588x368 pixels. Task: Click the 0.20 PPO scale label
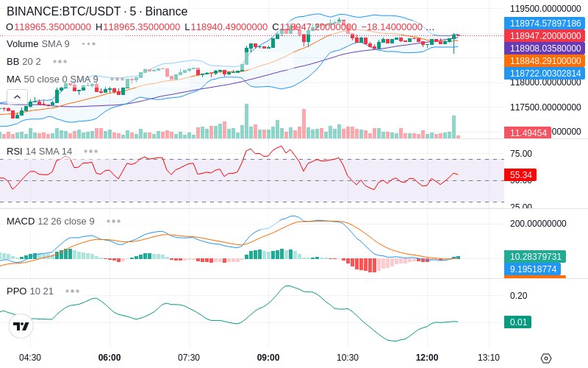pos(519,296)
